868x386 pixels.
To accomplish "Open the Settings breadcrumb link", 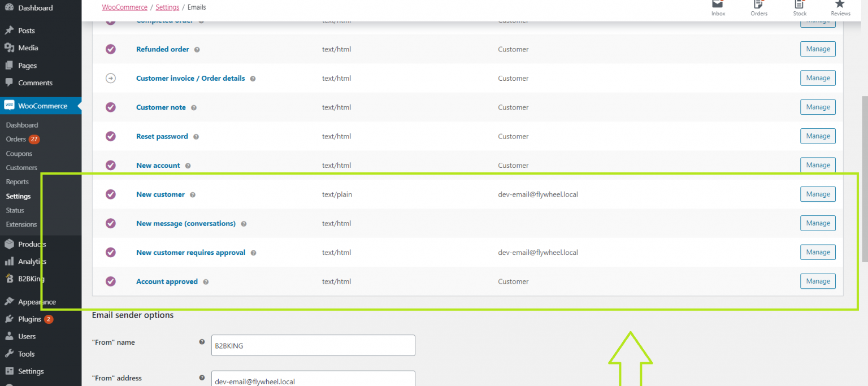I will (167, 7).
